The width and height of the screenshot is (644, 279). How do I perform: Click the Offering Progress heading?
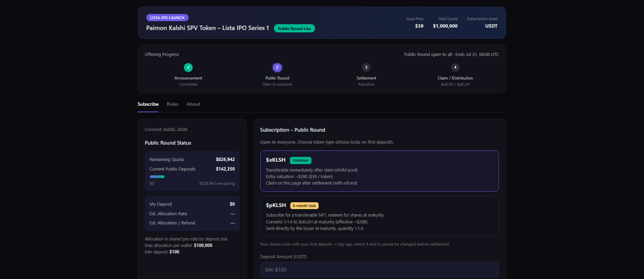pos(162,55)
